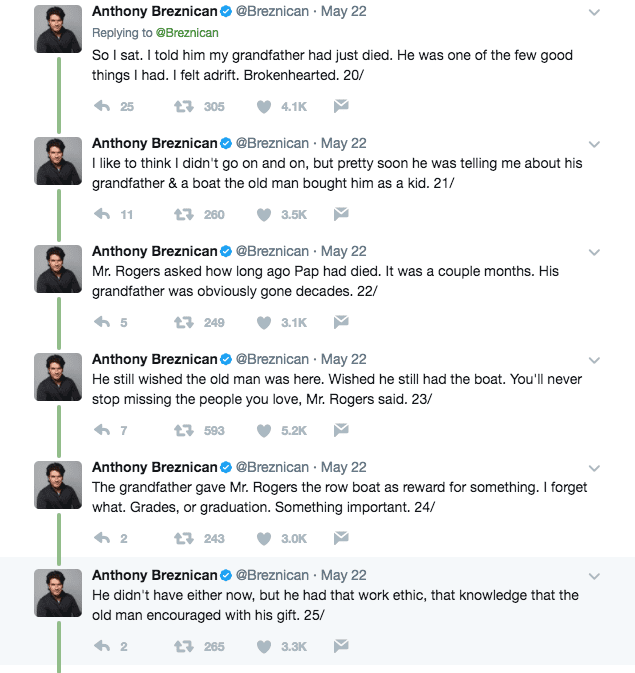Reply to the tweet numbered 20/

101,106
